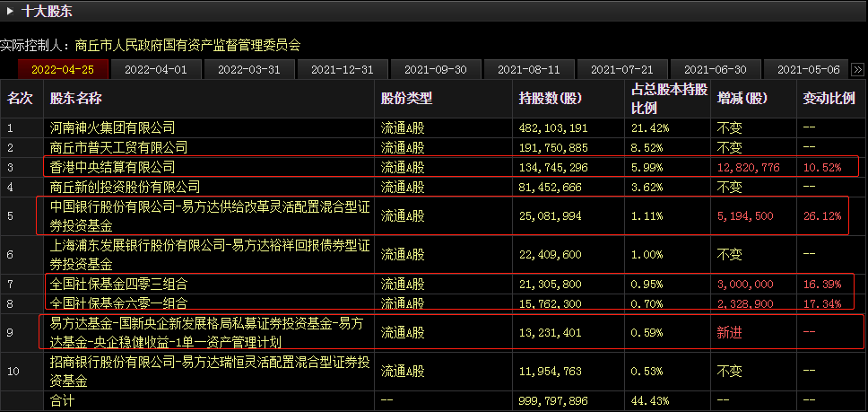This screenshot has height=412, width=868.
Task: Select 易方达基金-国新央企新发展格局 fund row
Action: 206,332
